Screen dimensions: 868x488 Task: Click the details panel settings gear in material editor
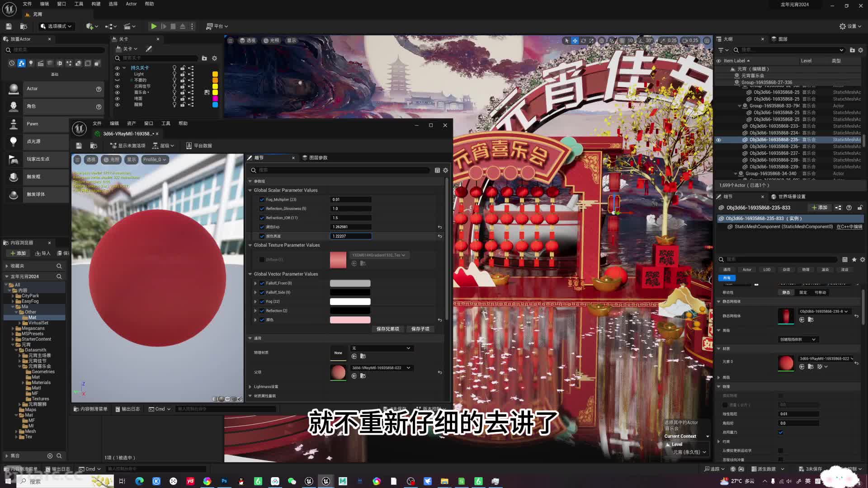(x=445, y=170)
